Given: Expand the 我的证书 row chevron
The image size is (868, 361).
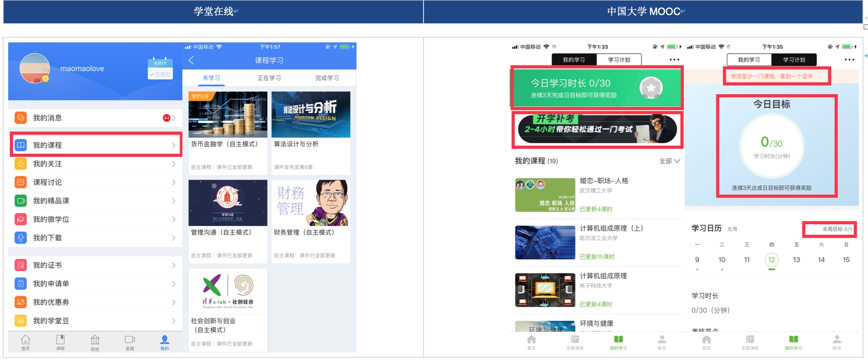Looking at the screenshot, I should [174, 265].
